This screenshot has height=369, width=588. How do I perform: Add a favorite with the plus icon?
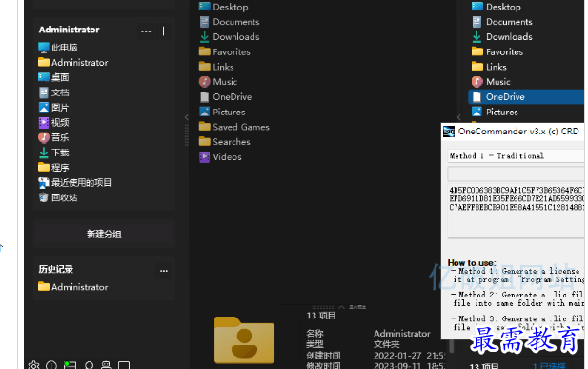(x=164, y=31)
